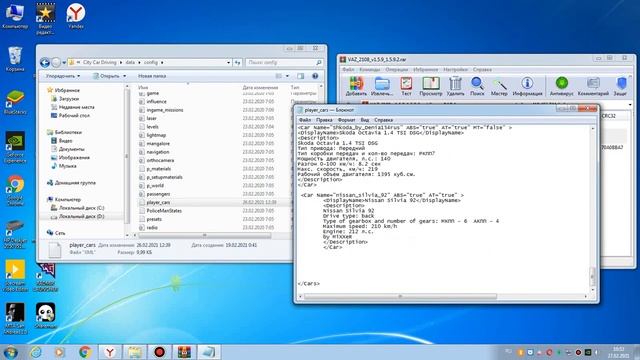The image size is (640, 360).
Task: Select the player_cars file in Explorer list
Action: tap(158, 202)
